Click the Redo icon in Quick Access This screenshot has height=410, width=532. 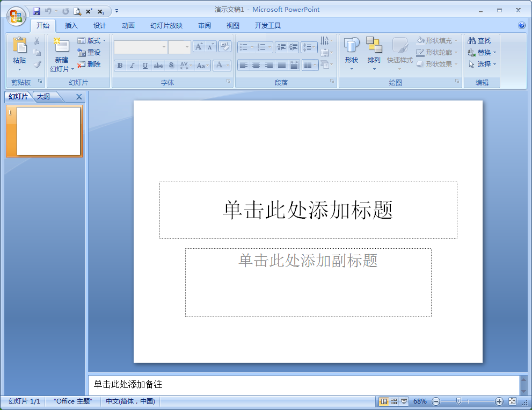[65, 11]
